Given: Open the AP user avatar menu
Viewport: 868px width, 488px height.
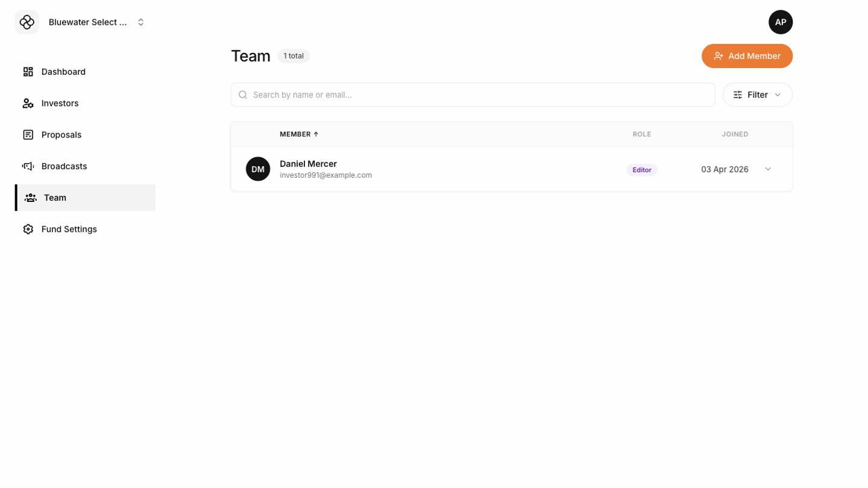Looking at the screenshot, I should pos(780,22).
